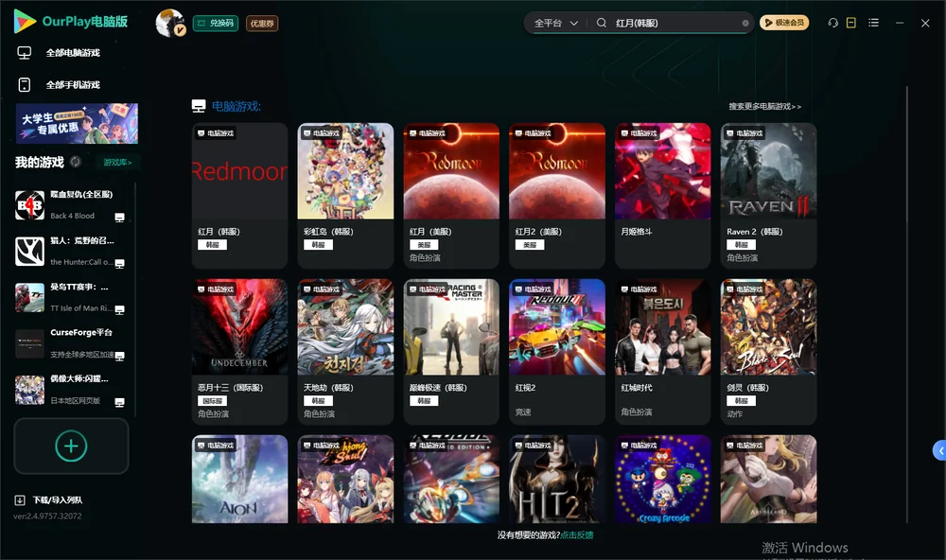Click the 极速会员 membership button

(784, 23)
